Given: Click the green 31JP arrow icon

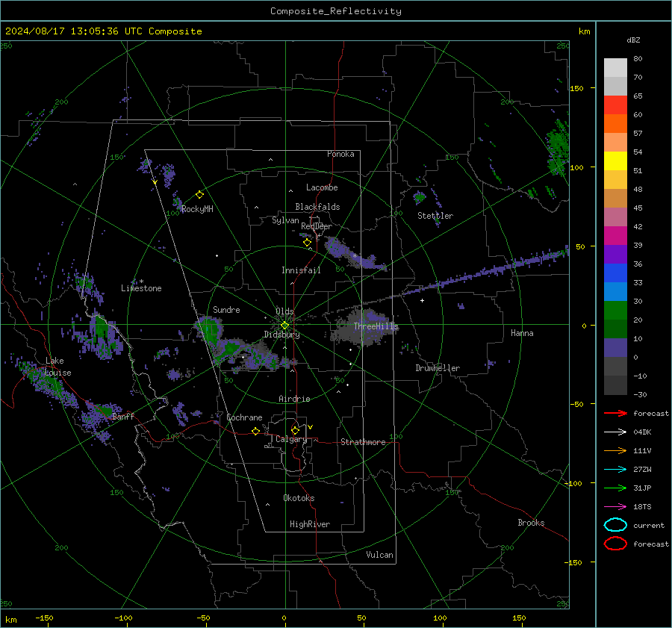Looking at the screenshot, I should point(615,488).
